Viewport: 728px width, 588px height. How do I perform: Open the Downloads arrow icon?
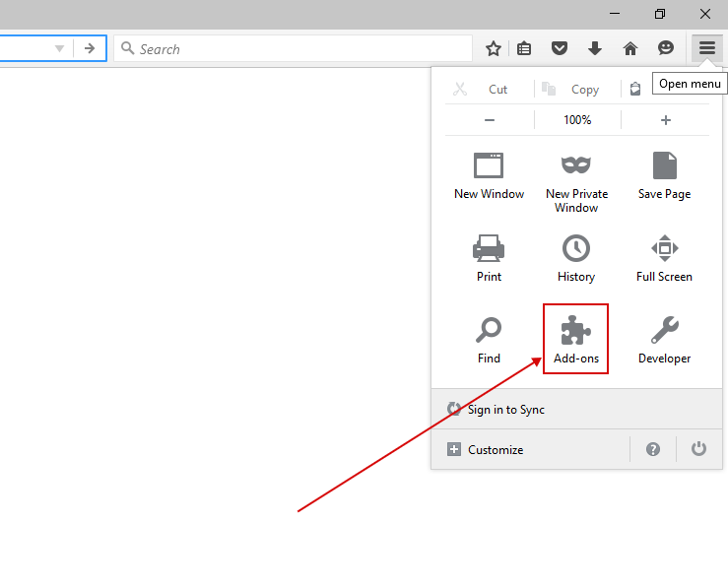pos(595,48)
